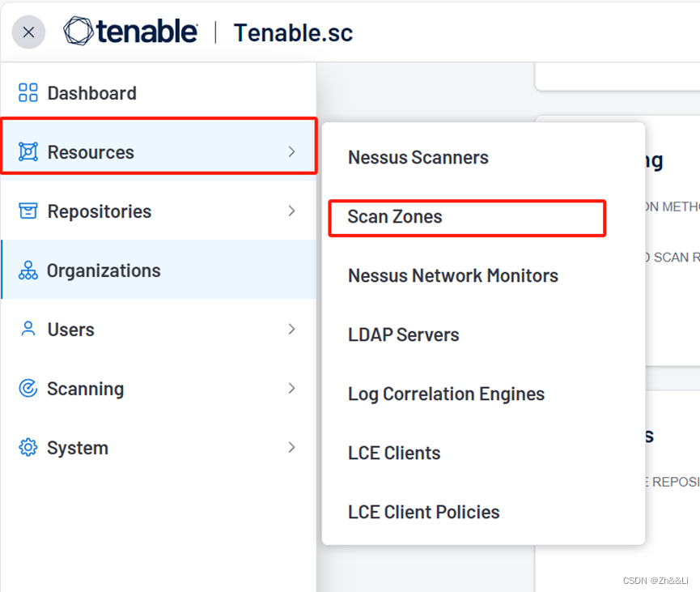Expand the Repositories submenu chevron
This screenshot has width=700, height=592.
click(291, 211)
